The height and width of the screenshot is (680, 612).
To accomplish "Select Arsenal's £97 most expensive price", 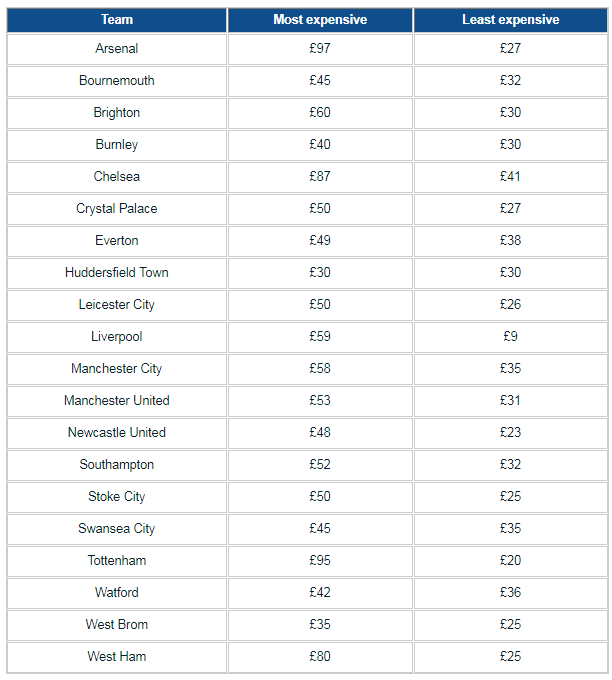I will 320,49.
